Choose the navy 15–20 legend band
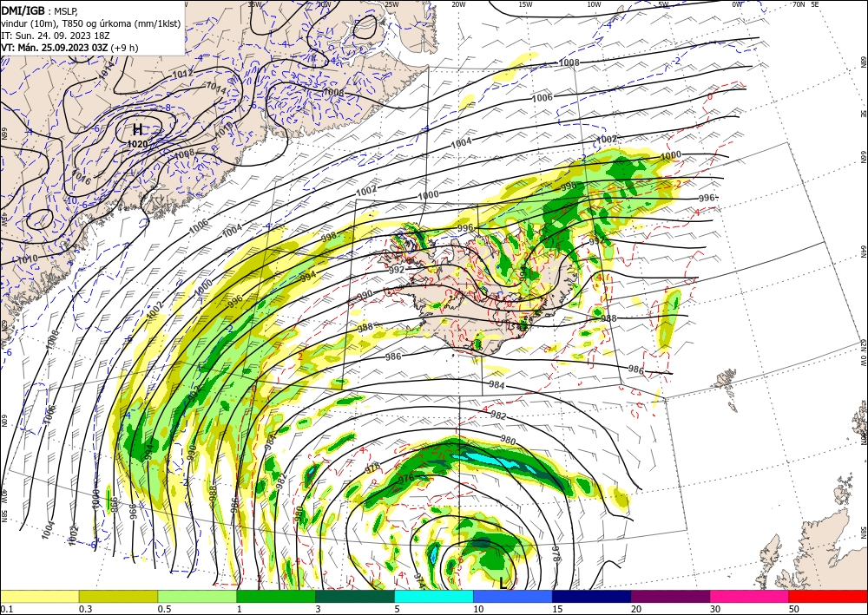This screenshot has width=868, height=615. pos(592,596)
